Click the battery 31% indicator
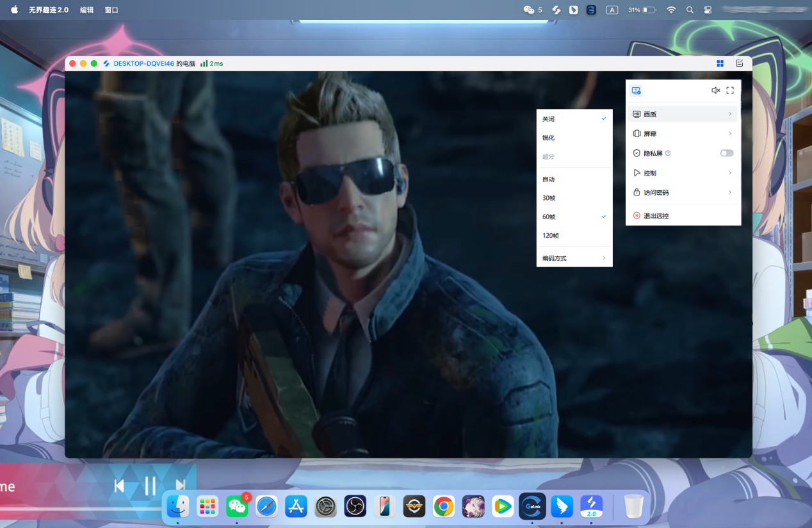 coord(642,10)
